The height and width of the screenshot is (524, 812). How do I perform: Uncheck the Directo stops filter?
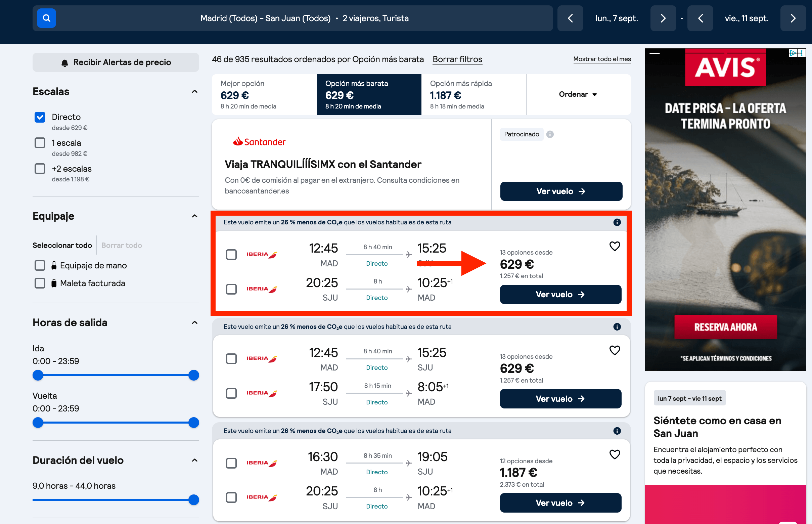click(40, 117)
